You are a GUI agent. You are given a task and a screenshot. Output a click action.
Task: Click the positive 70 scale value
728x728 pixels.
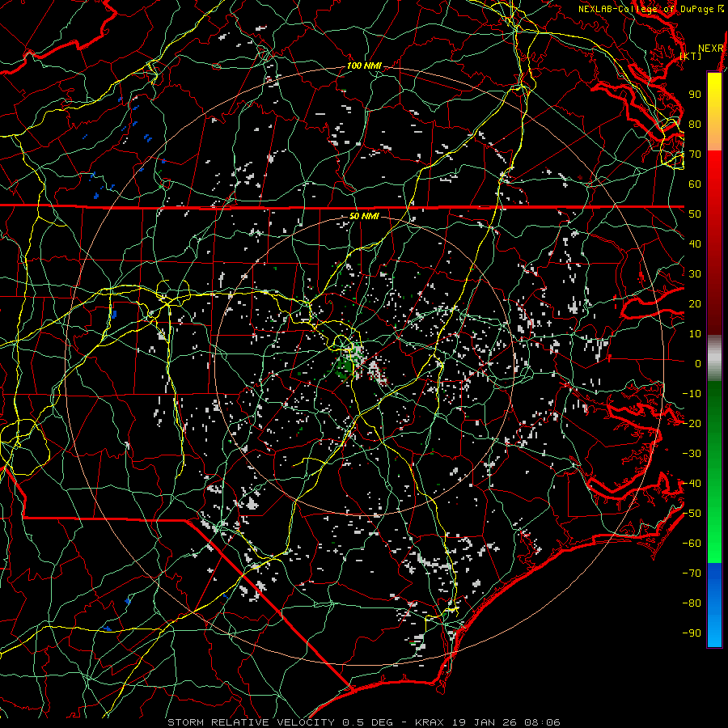click(x=695, y=154)
